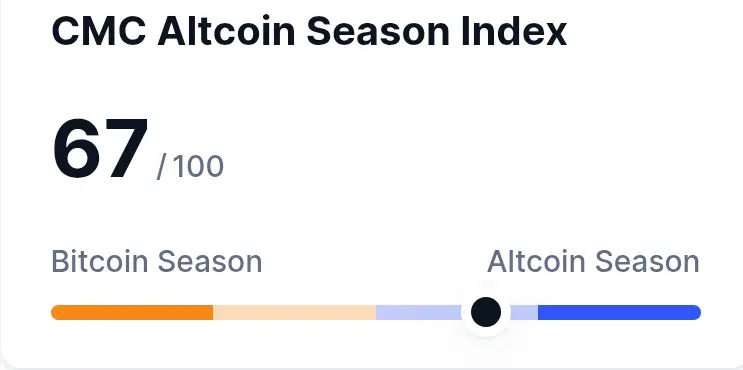The height and width of the screenshot is (370, 743).
Task: Click the lavender segment left of the knob
Action: click(x=418, y=313)
